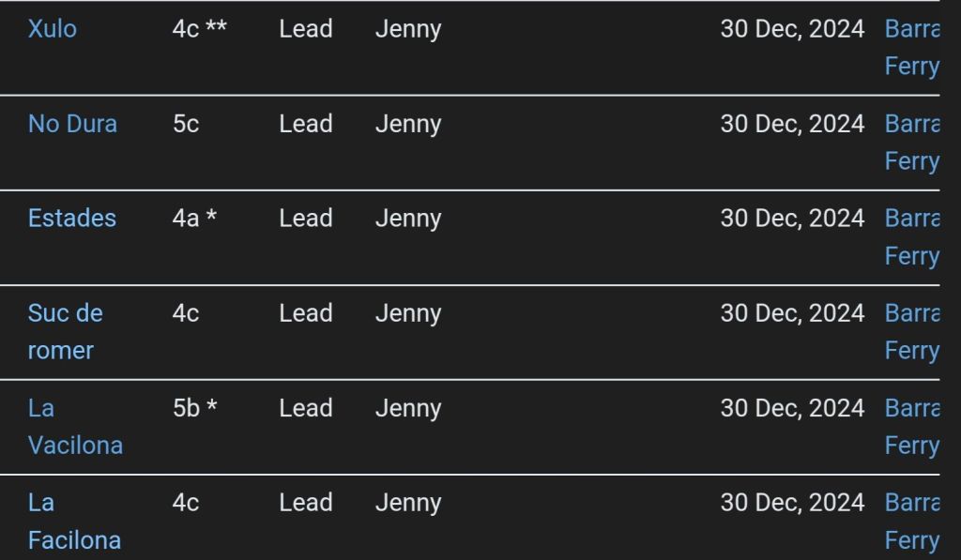Select the 4a * grade for Estades
This screenshot has width=961, height=560.
point(194,219)
